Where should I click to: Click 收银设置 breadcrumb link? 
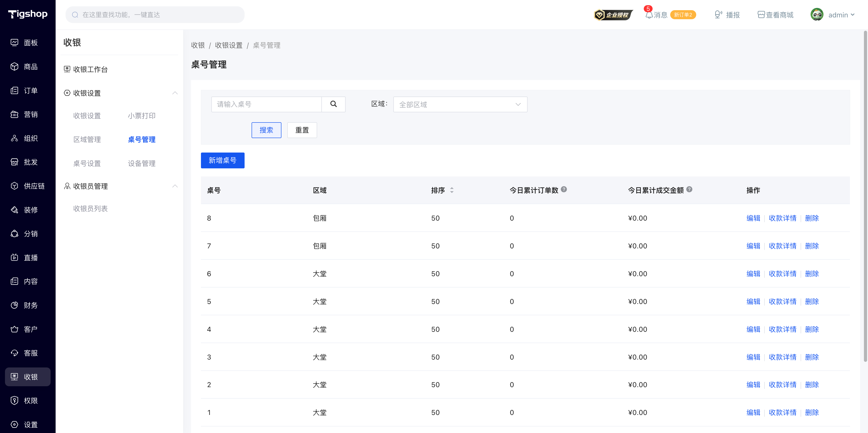click(x=229, y=45)
